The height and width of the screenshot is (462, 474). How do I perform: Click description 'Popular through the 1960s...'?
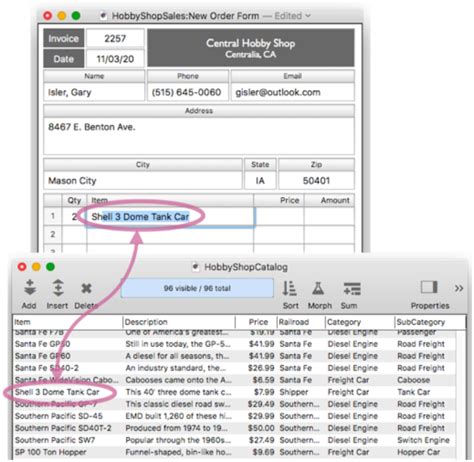(178, 440)
